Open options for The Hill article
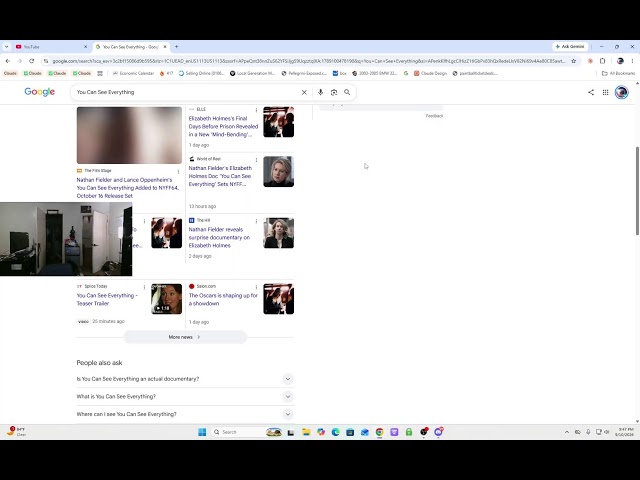The image size is (640, 480). 256,221
